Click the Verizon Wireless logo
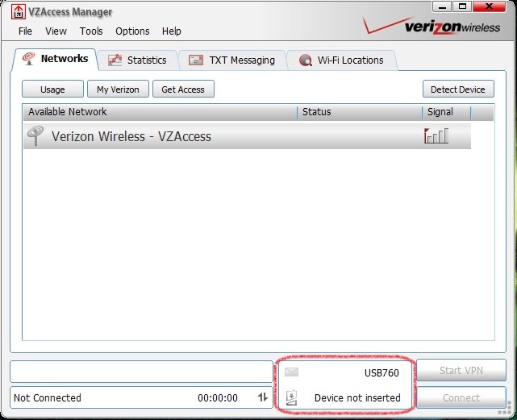 (x=432, y=26)
